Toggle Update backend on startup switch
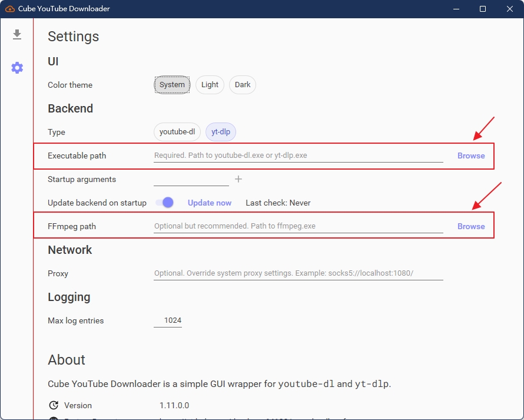 pyautogui.click(x=165, y=203)
